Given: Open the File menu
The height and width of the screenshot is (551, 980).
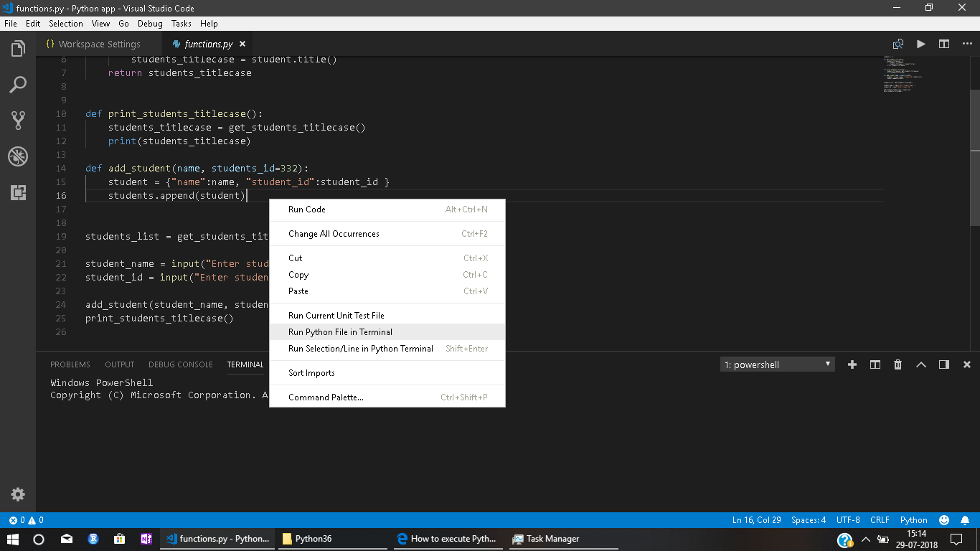Looking at the screenshot, I should [x=10, y=24].
